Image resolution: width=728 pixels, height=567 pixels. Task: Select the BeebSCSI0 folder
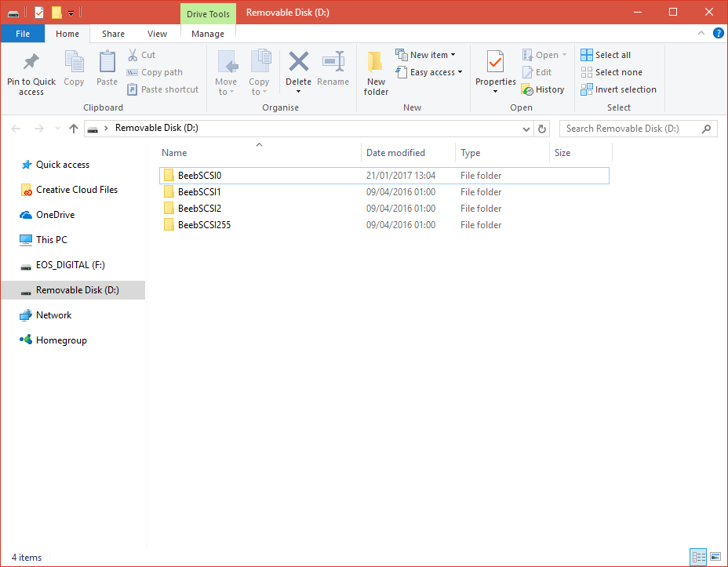pyautogui.click(x=384, y=176)
